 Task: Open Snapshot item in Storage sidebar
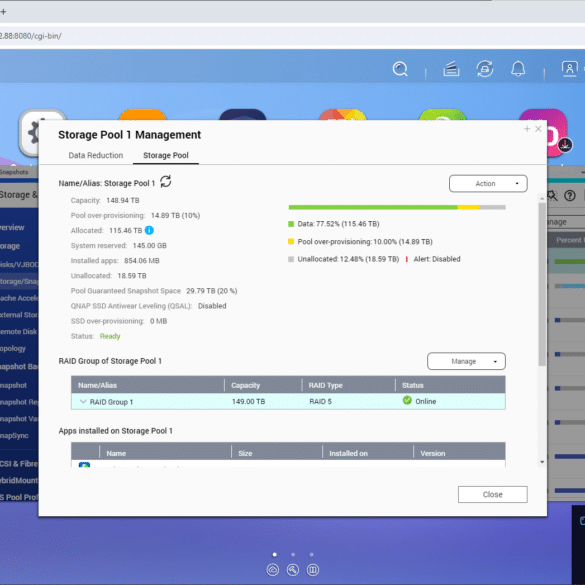point(13,385)
